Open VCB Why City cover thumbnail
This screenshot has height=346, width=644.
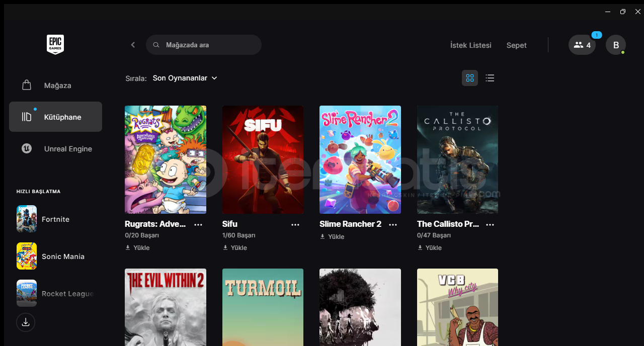click(457, 307)
